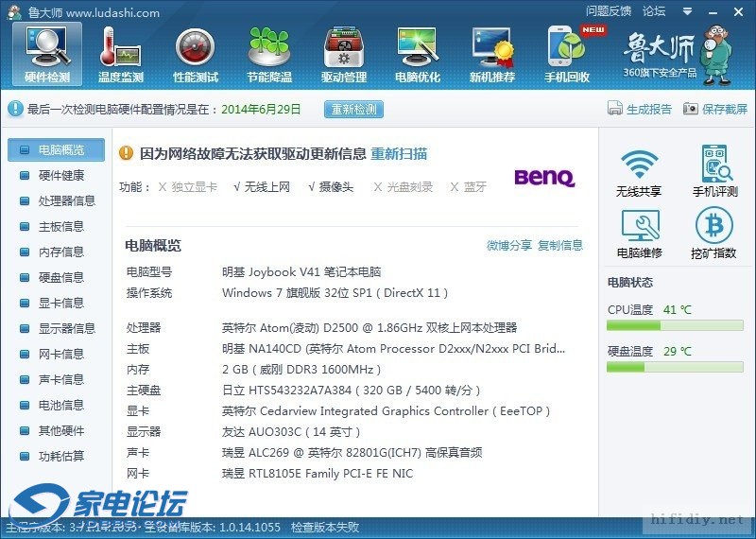This screenshot has width=756, height=539.
Task: Click the Windows 7 旗舰版 operating system text
Action: point(335,293)
